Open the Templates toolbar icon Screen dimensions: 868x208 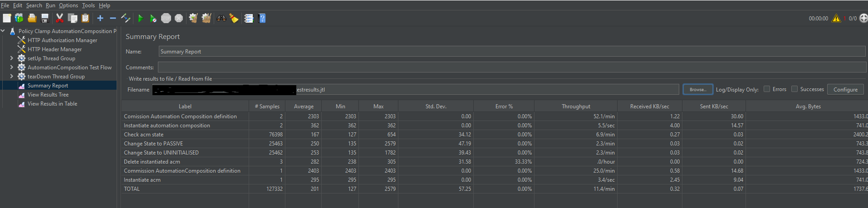point(19,18)
